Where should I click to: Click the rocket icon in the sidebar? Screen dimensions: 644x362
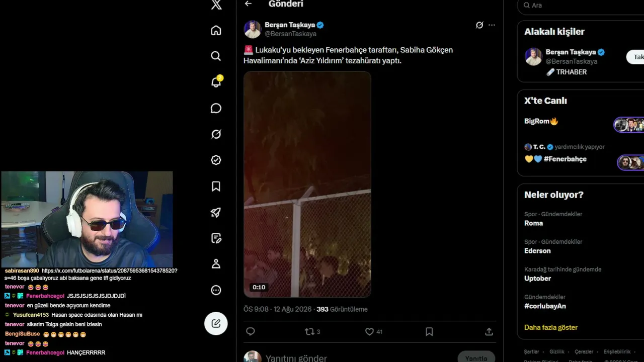(216, 212)
